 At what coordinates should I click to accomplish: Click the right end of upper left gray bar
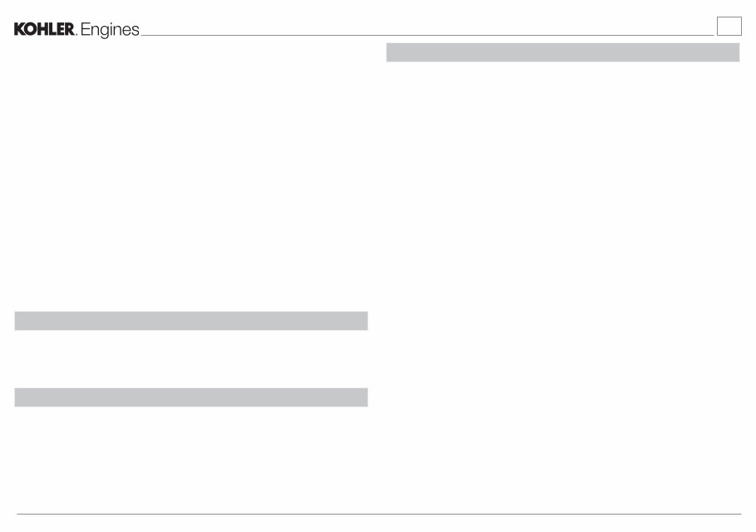365,321
